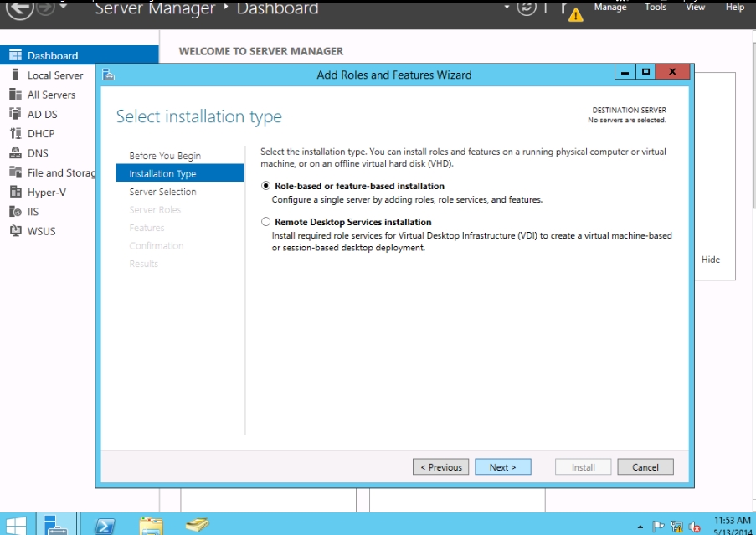The image size is (756, 535).
Task: Expand the navigation history dropdown arrow
Action: (x=63, y=7)
